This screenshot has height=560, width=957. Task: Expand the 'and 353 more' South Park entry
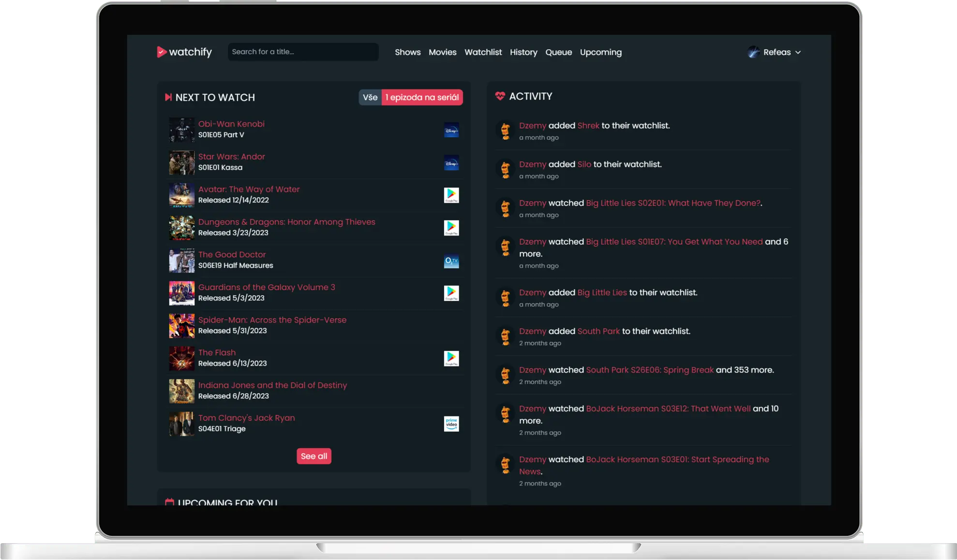pos(746,369)
